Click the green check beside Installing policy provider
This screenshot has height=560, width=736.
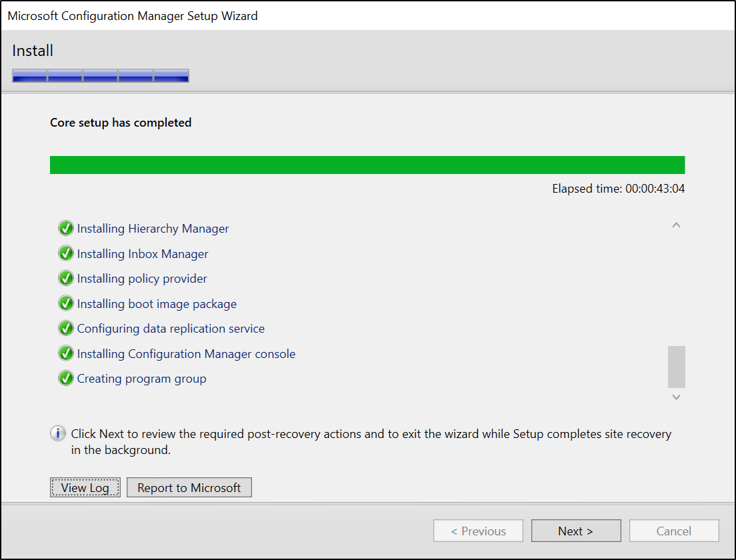tap(66, 279)
